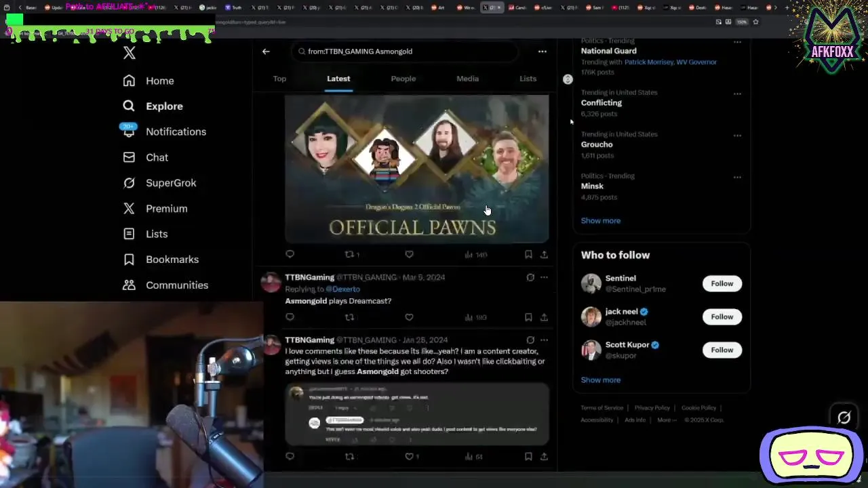Switch to the Media tab
Viewport: 868px width, 488px height.
pos(467,79)
